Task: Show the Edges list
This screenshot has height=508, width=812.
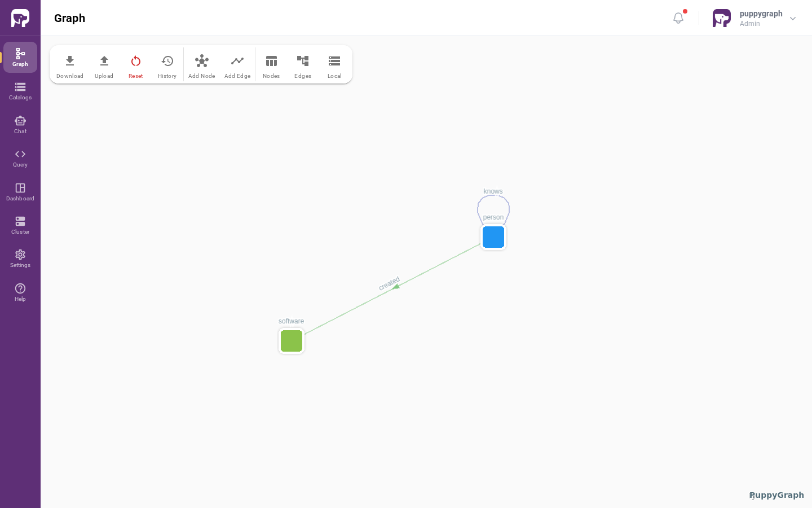Action: pos(303,66)
